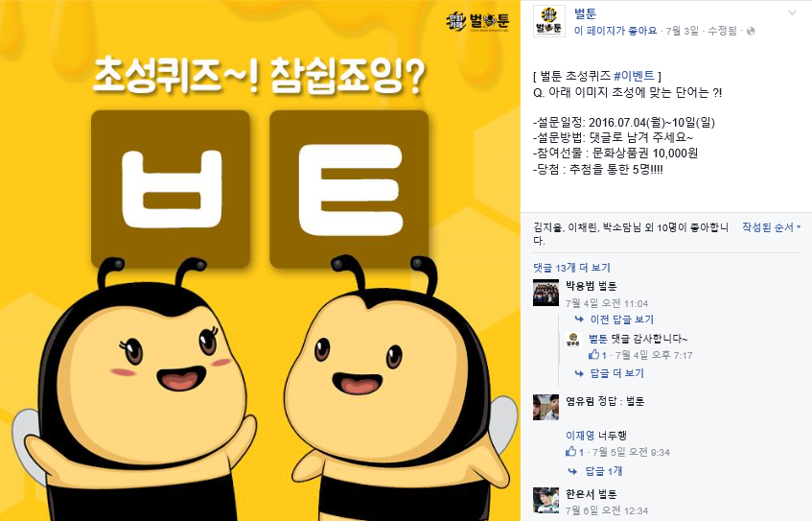This screenshot has width=812, height=521.
Task: Click 박용범's comment avatar
Action: coord(545,293)
